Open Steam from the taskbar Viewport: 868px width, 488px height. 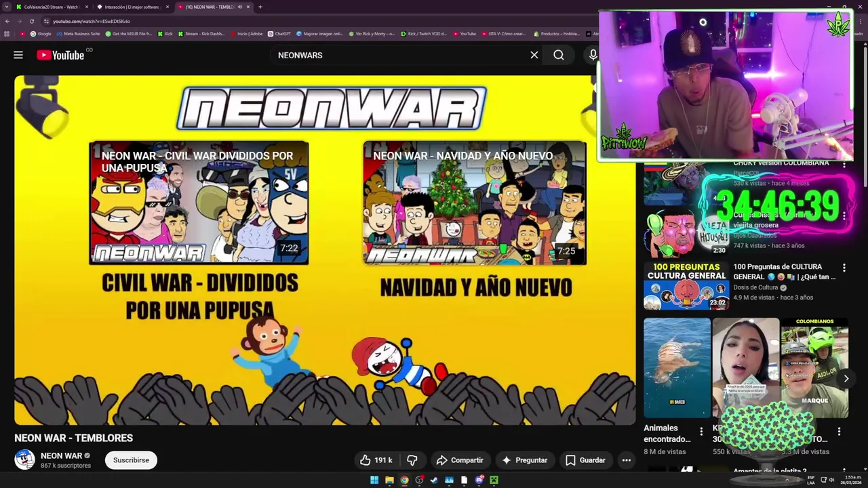[x=434, y=480]
